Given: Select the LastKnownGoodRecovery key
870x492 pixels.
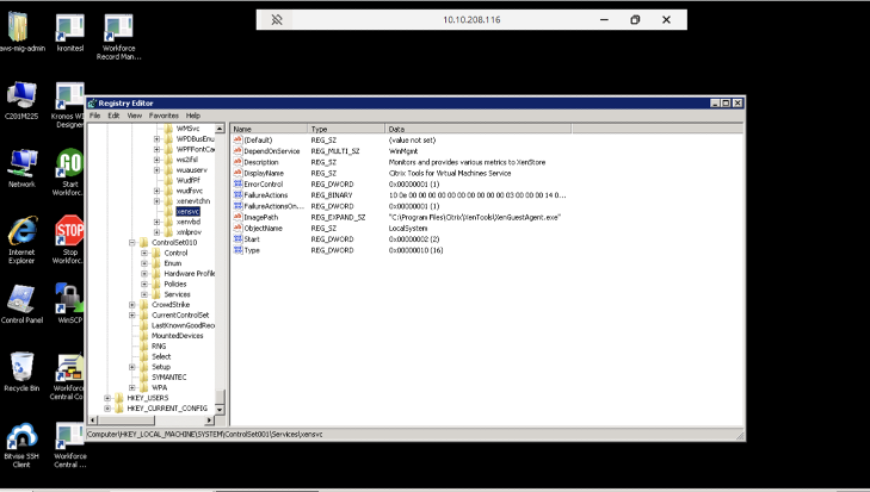Looking at the screenshot, I should [183, 326].
